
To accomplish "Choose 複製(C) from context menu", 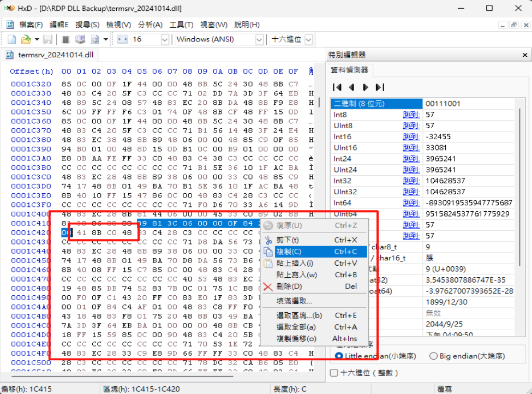I will [314, 252].
